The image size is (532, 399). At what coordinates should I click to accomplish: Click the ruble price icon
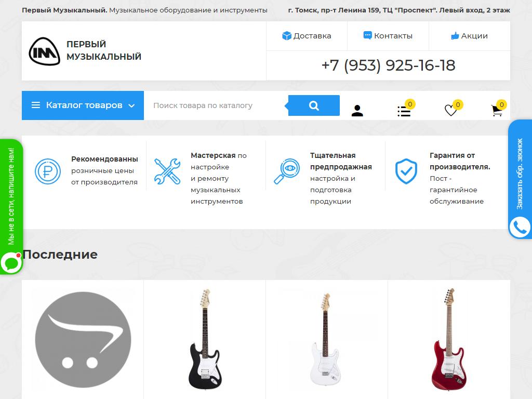(48, 171)
